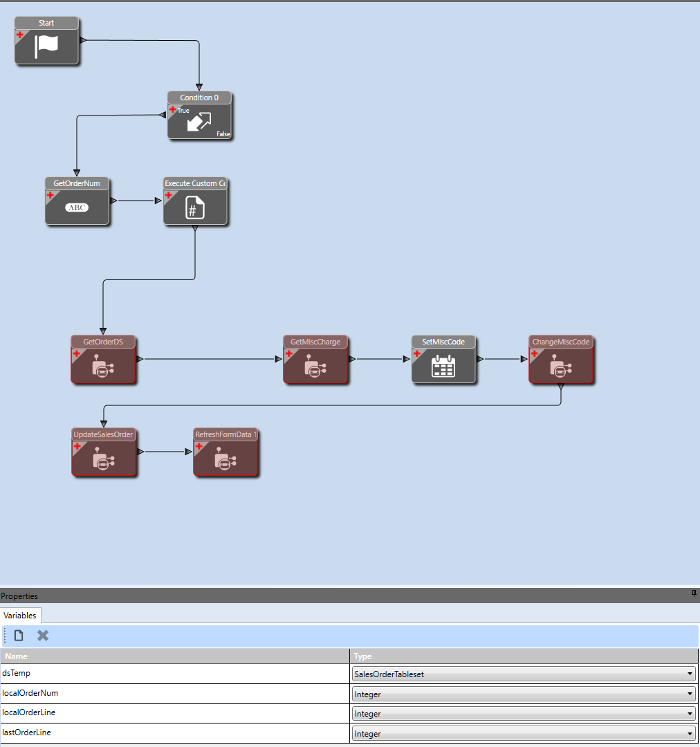Click the Condition 0 title label
Viewport: 700px width, 747px height.
(x=199, y=98)
